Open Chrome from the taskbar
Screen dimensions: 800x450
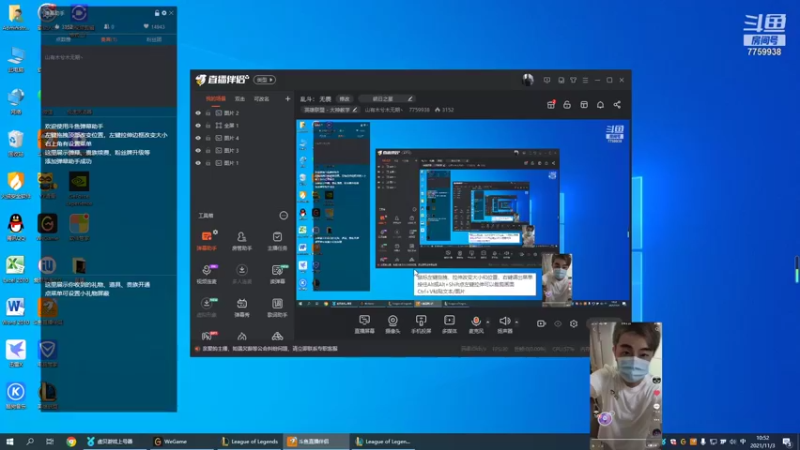point(71,441)
